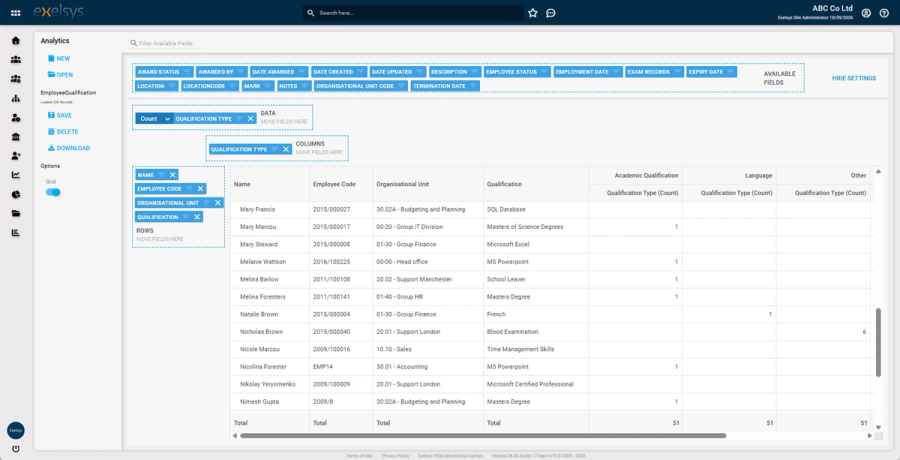Click the Exelsys logo
Screen dimensions: 900x460
pyautogui.click(x=58, y=12)
